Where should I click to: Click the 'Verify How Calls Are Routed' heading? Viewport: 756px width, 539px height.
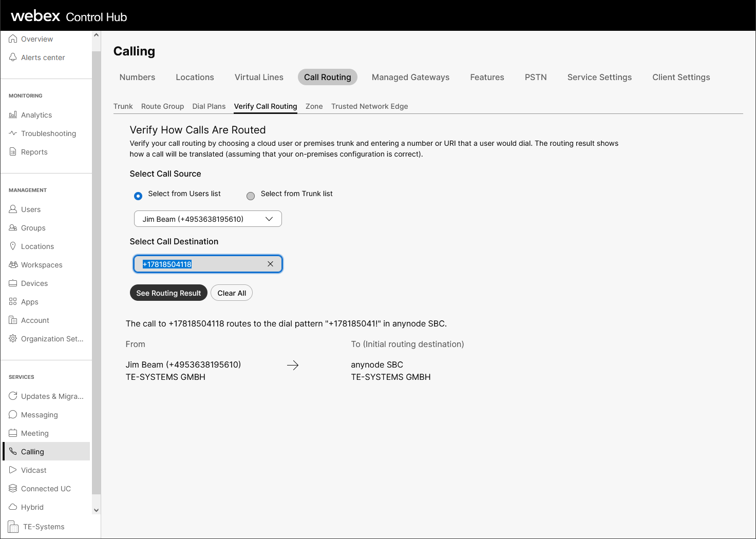click(198, 130)
